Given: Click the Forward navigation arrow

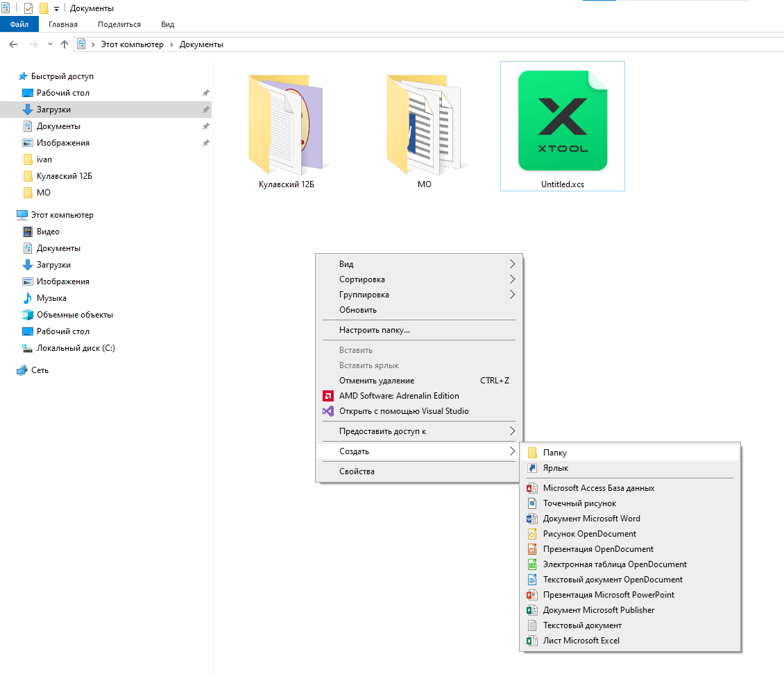Looking at the screenshot, I should [33, 44].
